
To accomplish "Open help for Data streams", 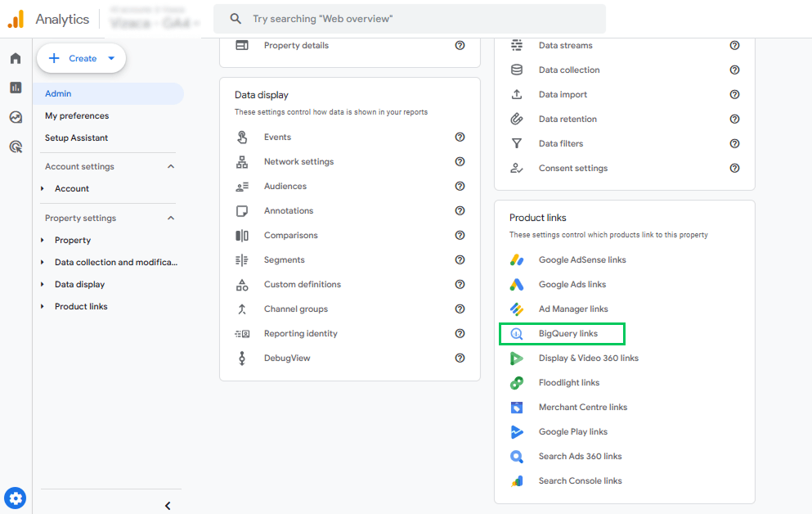I will (x=734, y=45).
